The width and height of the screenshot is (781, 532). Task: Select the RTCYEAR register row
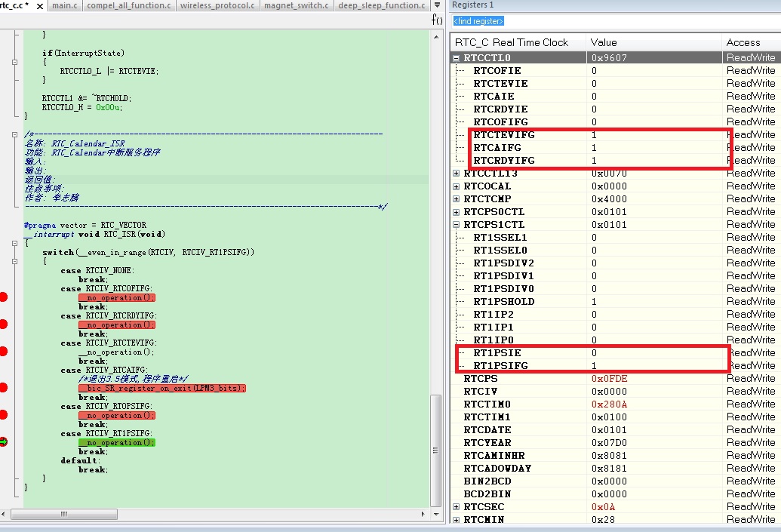(616, 443)
